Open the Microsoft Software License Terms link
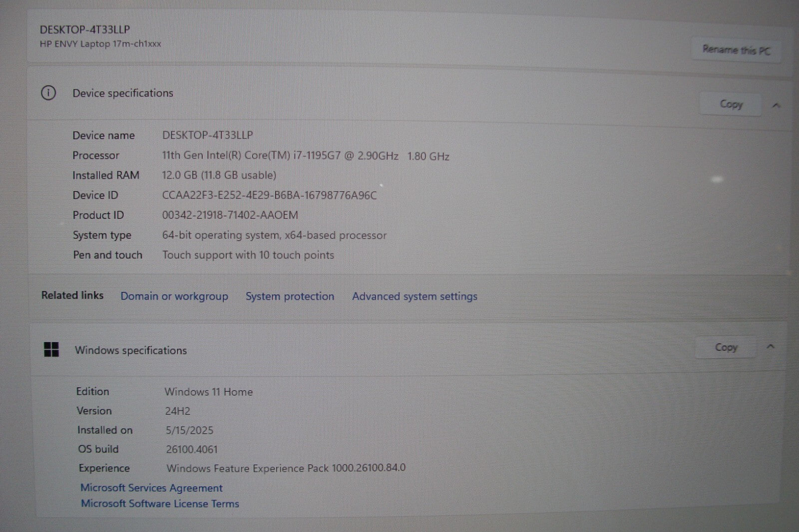 (x=160, y=504)
